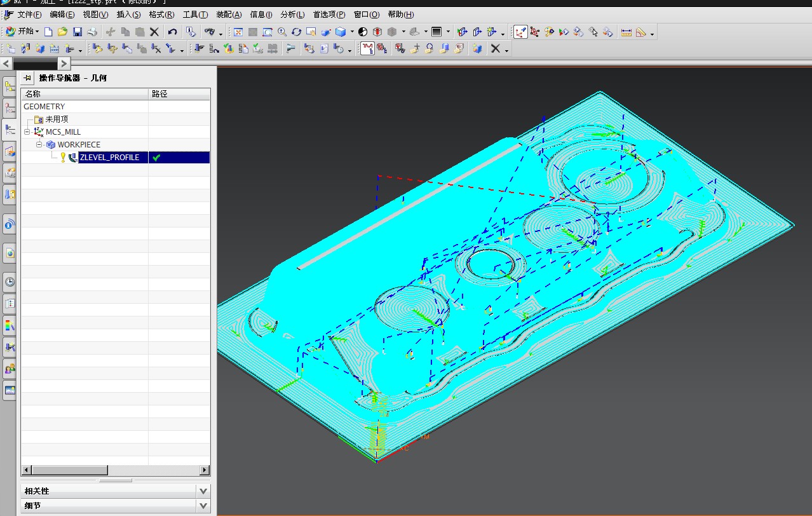Click the black X Delete icon in top toolbar
The height and width of the screenshot is (516, 812).
click(154, 31)
